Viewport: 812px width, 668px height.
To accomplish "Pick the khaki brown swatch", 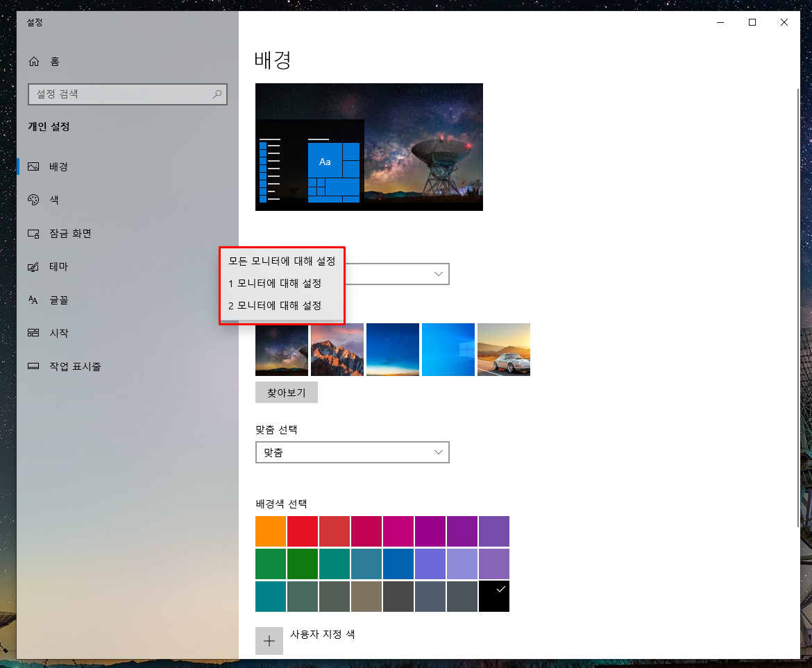I will [x=366, y=596].
